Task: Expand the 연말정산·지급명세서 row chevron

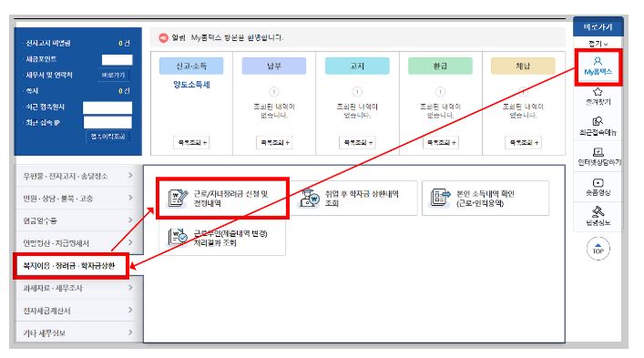Action: (130, 242)
